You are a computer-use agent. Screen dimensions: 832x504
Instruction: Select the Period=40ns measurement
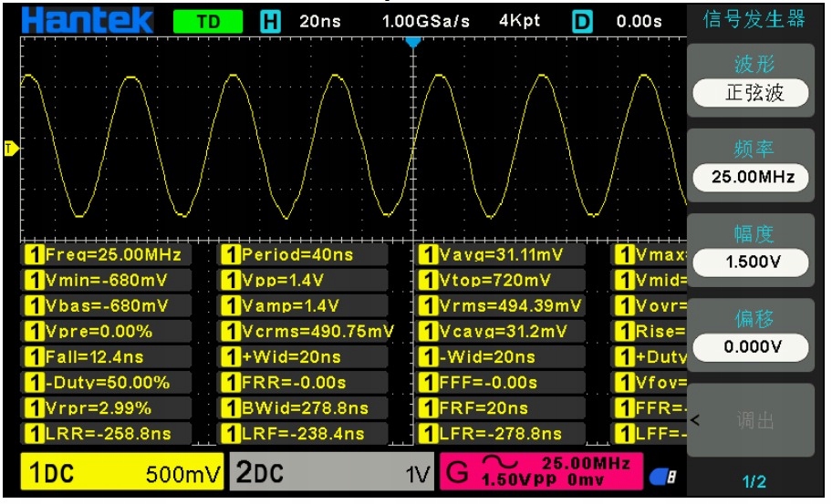[x=303, y=255]
